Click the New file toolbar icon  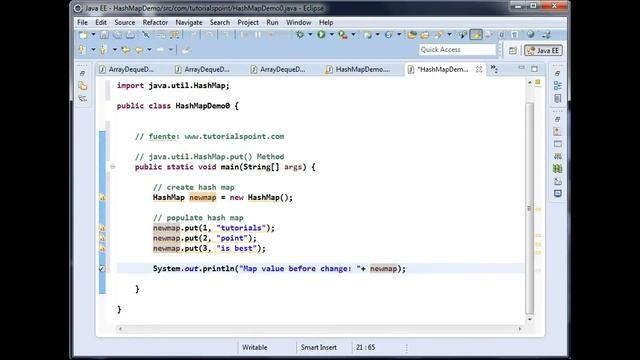click(83, 35)
